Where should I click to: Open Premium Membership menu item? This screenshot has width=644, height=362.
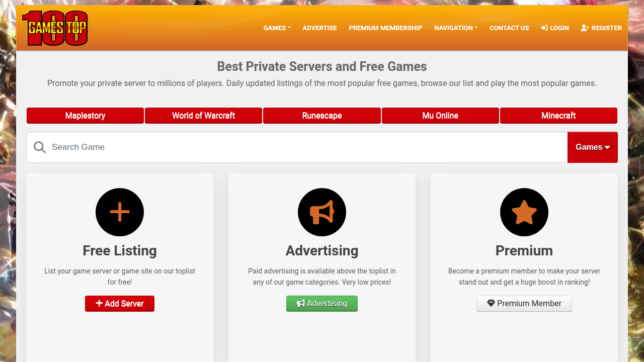tap(385, 28)
